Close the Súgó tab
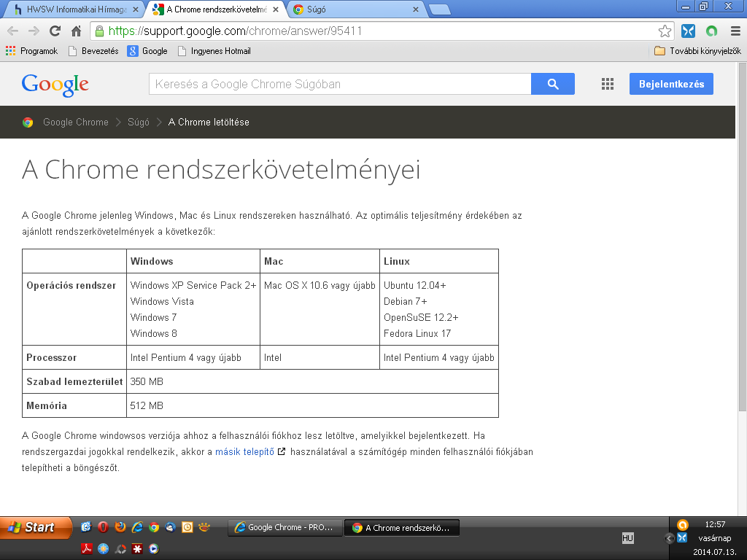Screen dimensions: 747x560 tap(415, 9)
